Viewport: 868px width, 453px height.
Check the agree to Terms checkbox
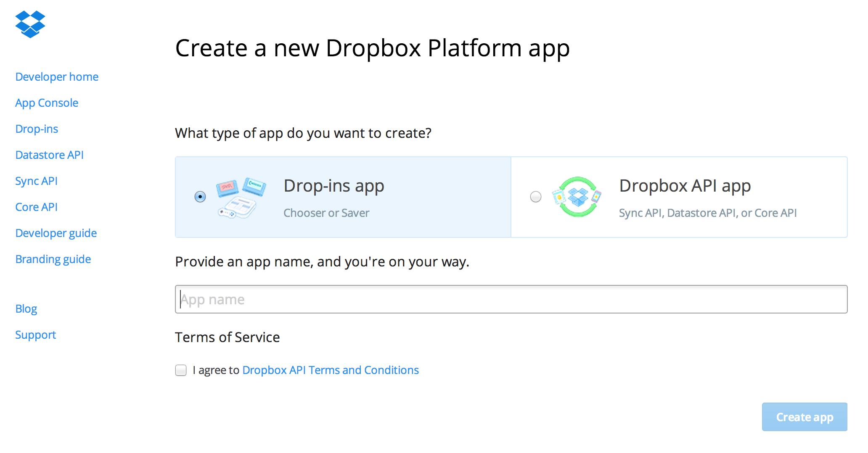coord(181,370)
